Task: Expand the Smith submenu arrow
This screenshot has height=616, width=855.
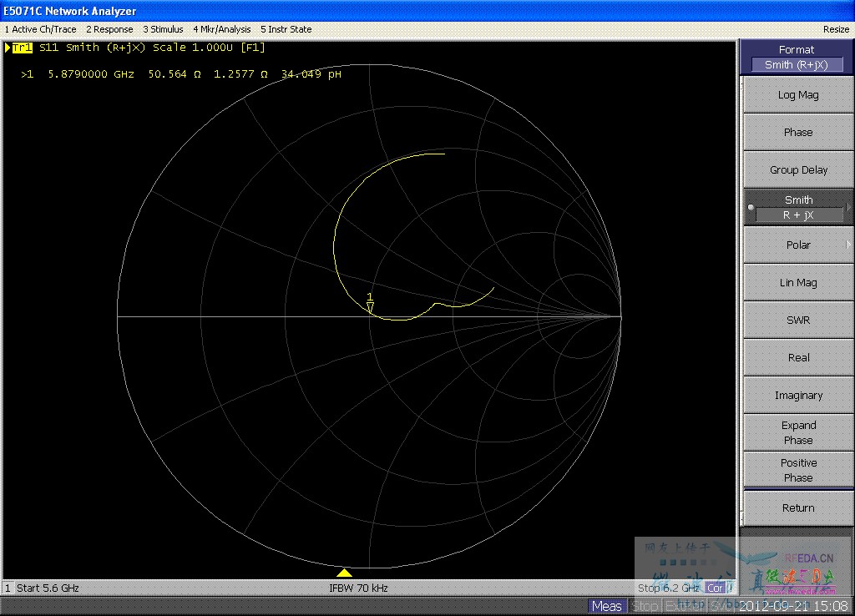Action: (x=848, y=207)
